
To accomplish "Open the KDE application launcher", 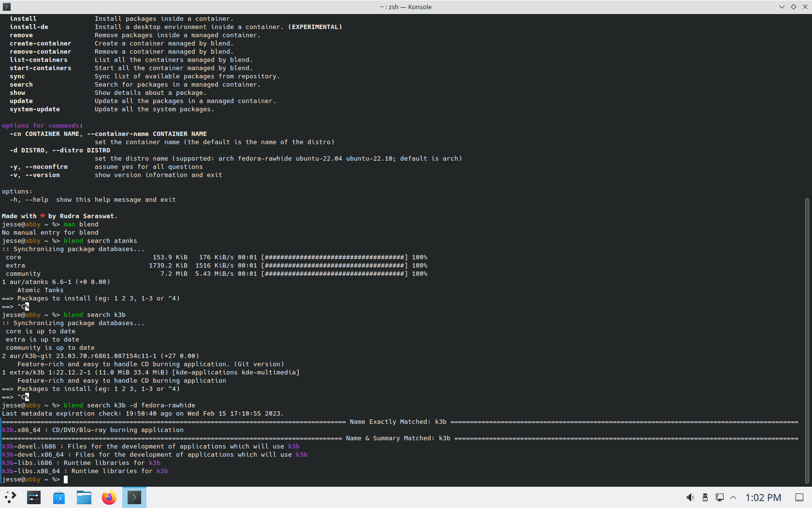I will [x=11, y=497].
